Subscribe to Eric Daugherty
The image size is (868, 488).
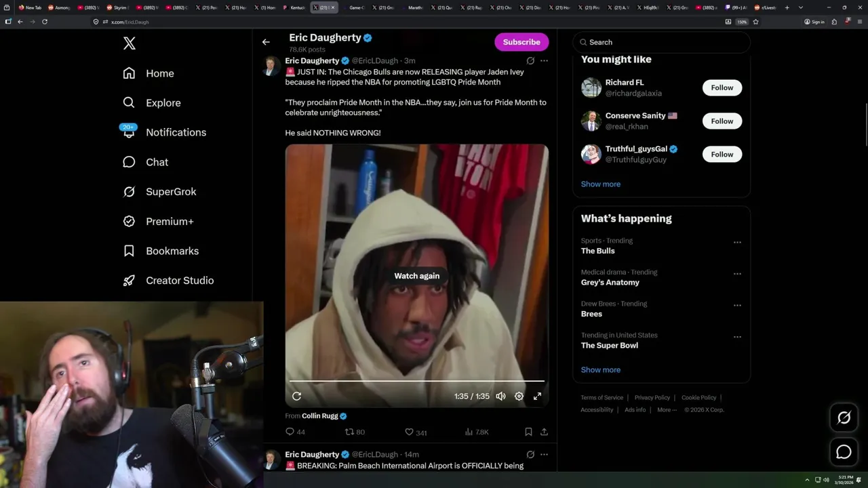point(521,42)
